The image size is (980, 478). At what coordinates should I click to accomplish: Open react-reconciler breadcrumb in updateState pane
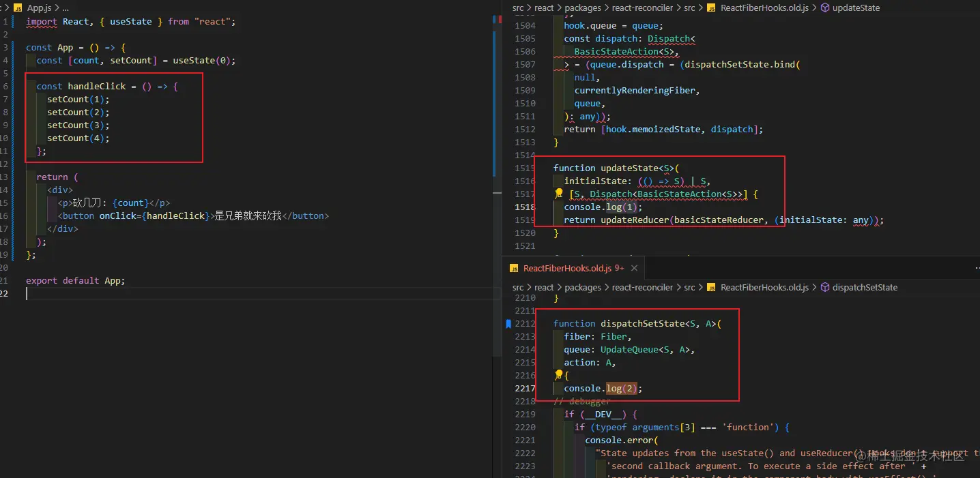642,8
